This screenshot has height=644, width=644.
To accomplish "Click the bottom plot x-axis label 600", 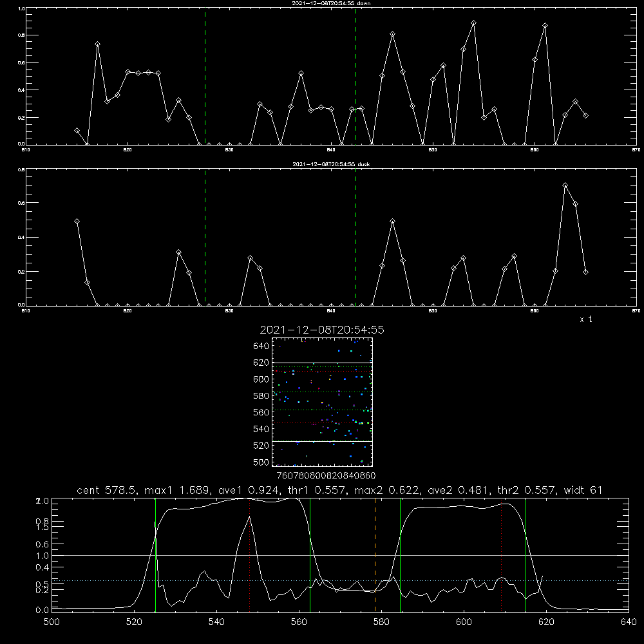I will coord(464,622).
